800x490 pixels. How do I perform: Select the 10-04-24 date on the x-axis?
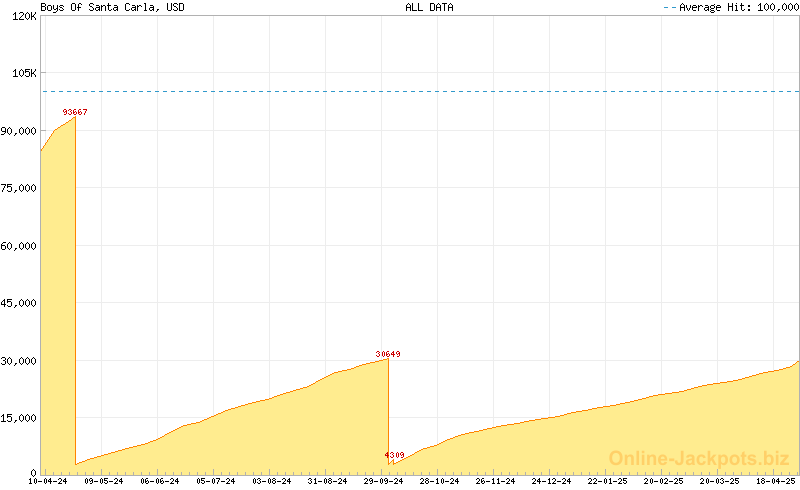click(x=48, y=481)
